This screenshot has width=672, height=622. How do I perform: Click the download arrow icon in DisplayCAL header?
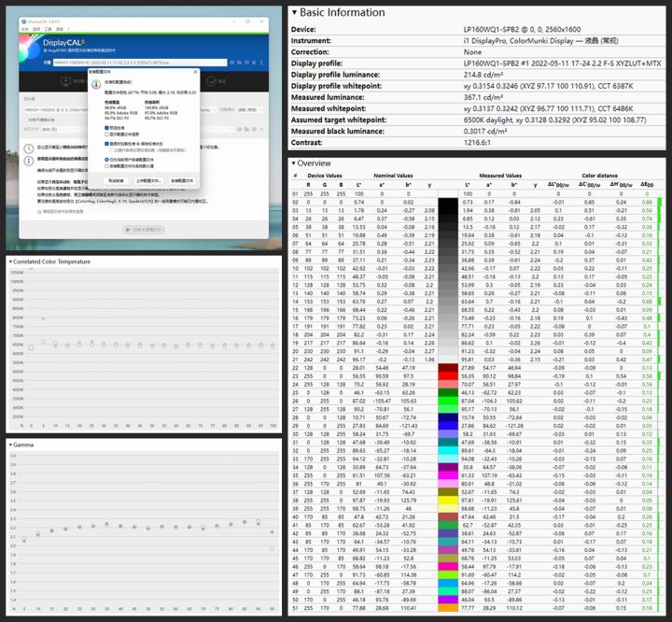261,63
